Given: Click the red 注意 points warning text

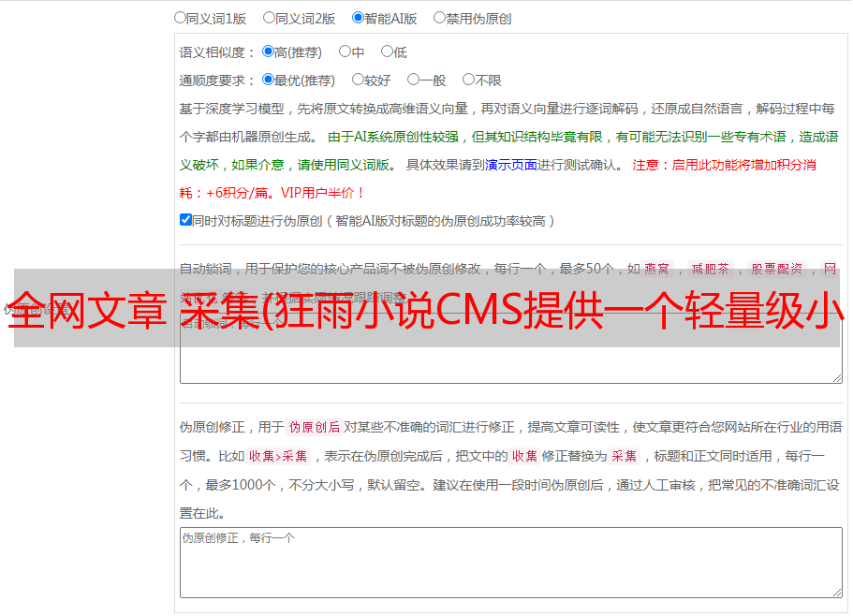Looking at the screenshot, I should pyautogui.click(x=497, y=179).
